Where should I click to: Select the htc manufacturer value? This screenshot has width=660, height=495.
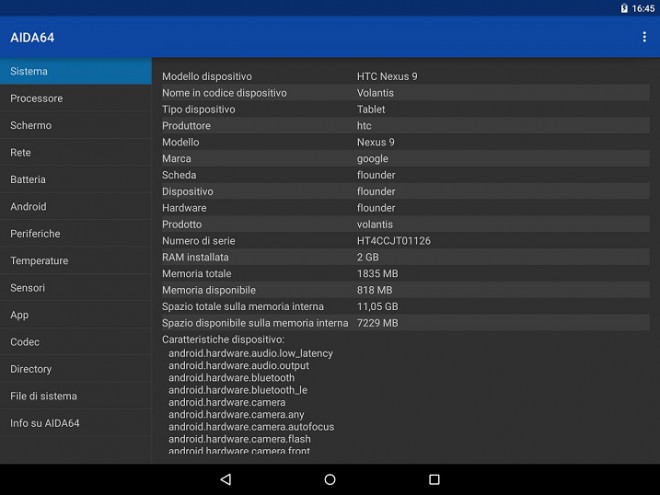pos(364,125)
